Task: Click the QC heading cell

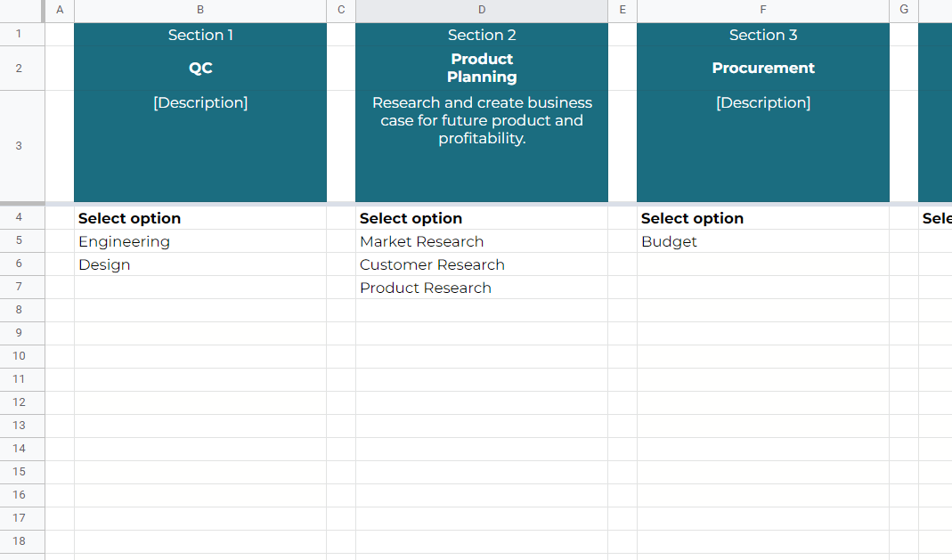Action: tap(200, 68)
